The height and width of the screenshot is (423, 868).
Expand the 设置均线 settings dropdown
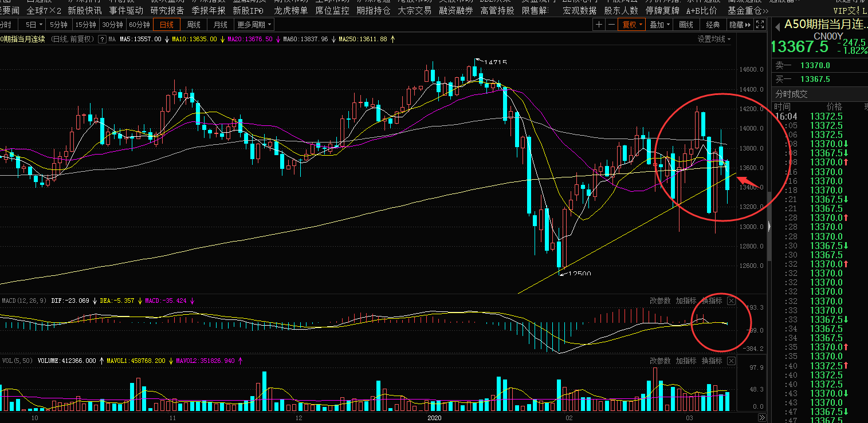714,39
